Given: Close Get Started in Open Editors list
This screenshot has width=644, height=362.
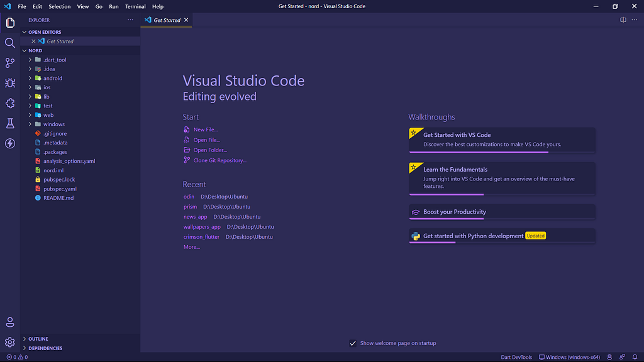Looking at the screenshot, I should click(x=34, y=41).
